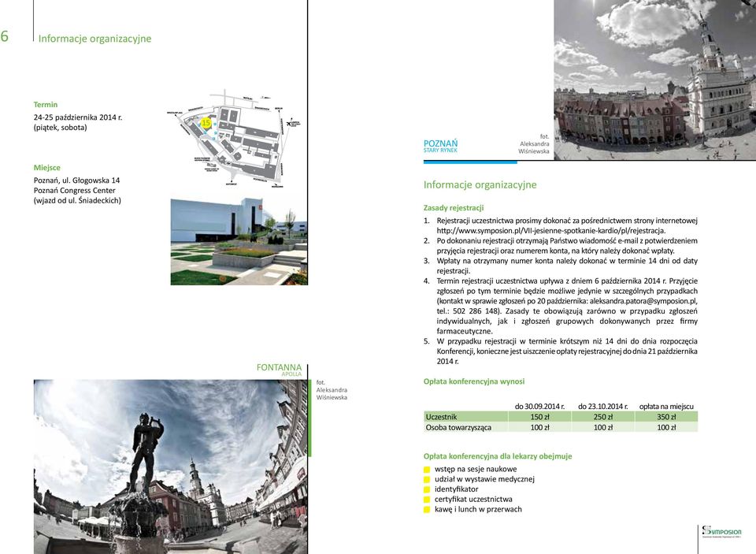This screenshot has width=756, height=554.
Task: Click the 'opłata na miejscu' column header
Action: point(666,407)
